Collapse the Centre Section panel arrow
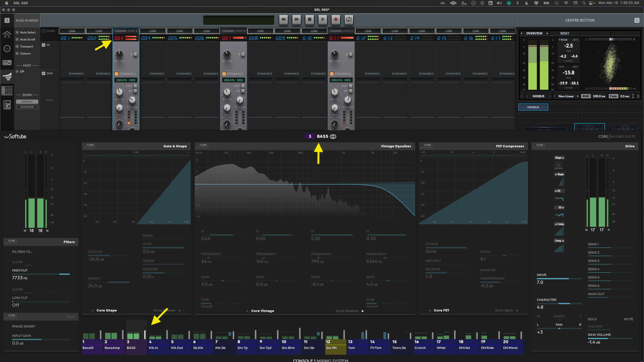This screenshot has width=644, height=362. tap(637, 20)
